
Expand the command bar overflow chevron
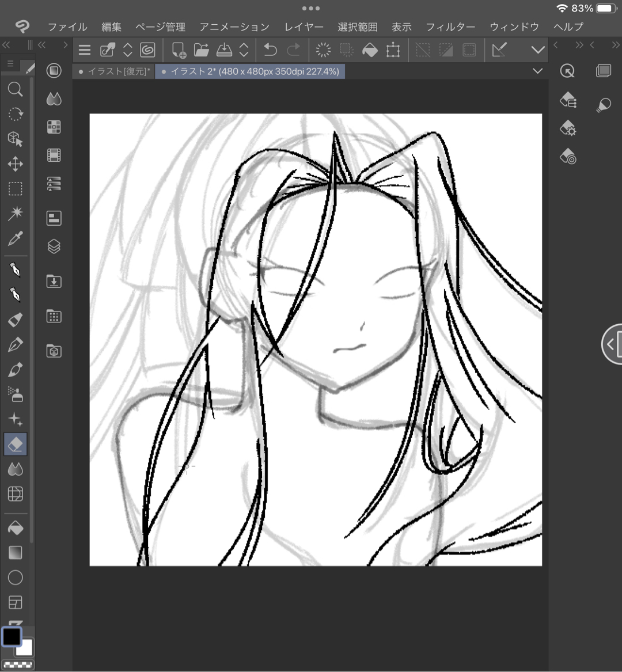(x=538, y=50)
